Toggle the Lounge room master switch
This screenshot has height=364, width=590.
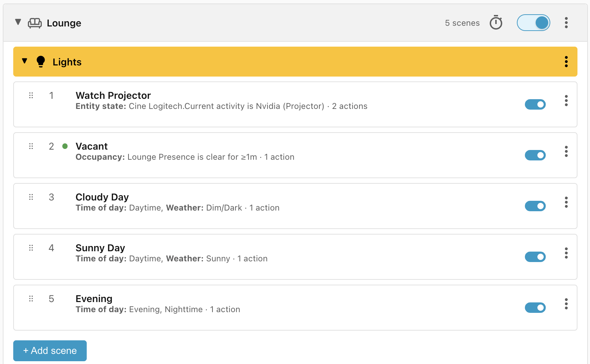click(533, 23)
